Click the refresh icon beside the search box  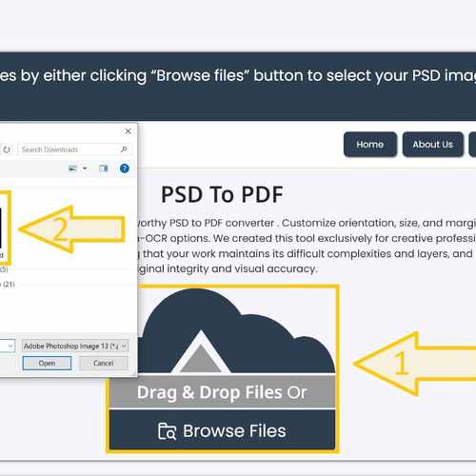7,149
